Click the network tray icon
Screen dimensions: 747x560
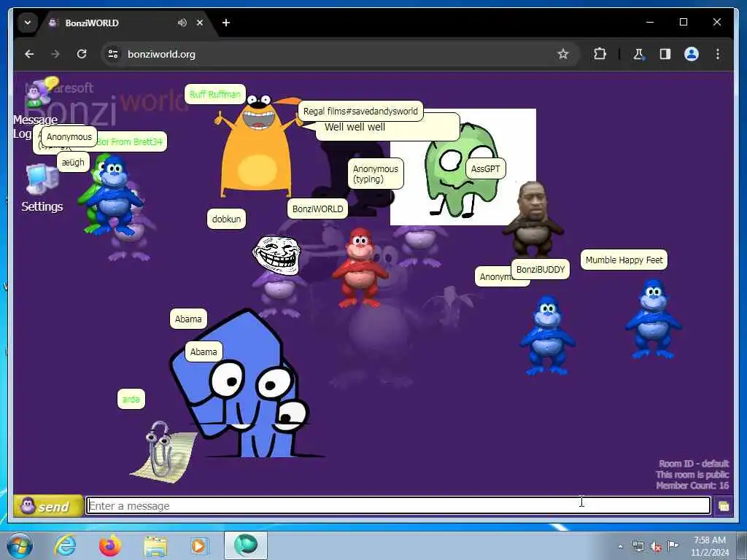[638, 547]
